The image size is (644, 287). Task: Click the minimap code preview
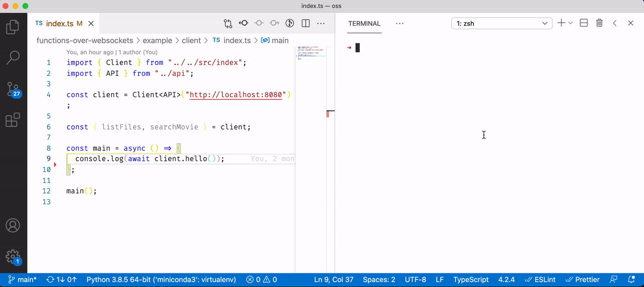point(311,53)
